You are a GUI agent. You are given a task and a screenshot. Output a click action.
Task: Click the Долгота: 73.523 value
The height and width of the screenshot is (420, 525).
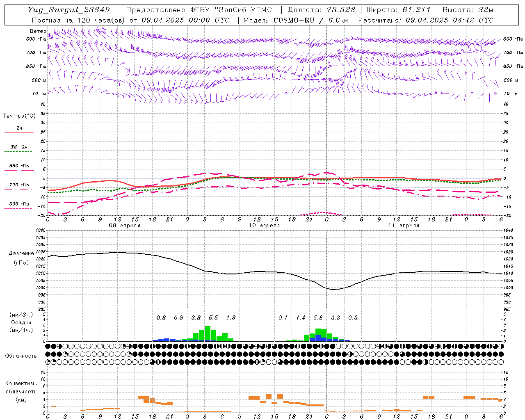(x=322, y=10)
